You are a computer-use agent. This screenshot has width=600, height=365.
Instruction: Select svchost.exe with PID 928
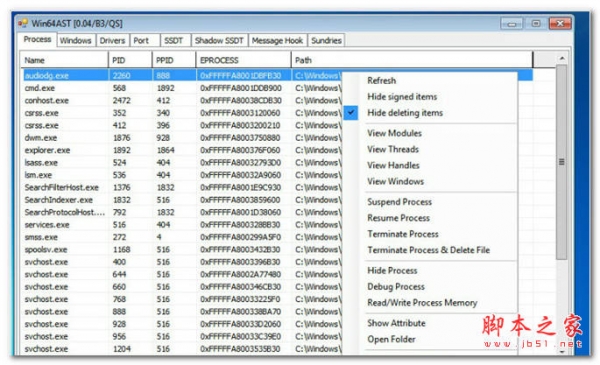(x=182, y=324)
